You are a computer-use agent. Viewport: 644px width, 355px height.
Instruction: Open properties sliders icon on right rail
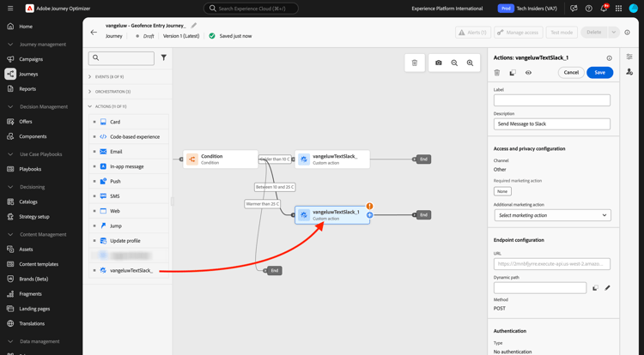(629, 57)
